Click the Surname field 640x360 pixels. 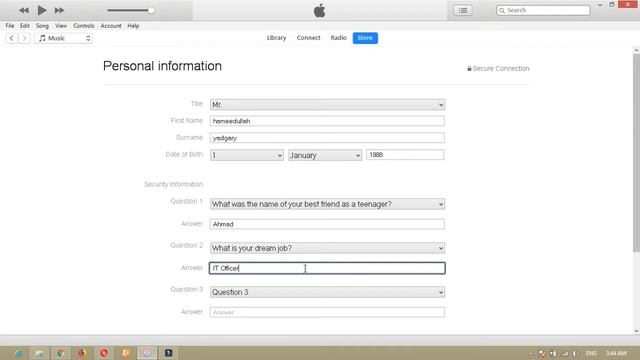pos(327,138)
